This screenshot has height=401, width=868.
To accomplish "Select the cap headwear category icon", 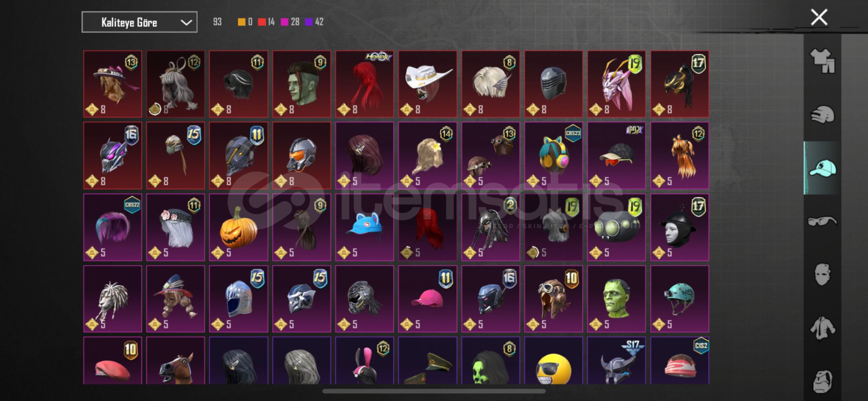I will [822, 168].
